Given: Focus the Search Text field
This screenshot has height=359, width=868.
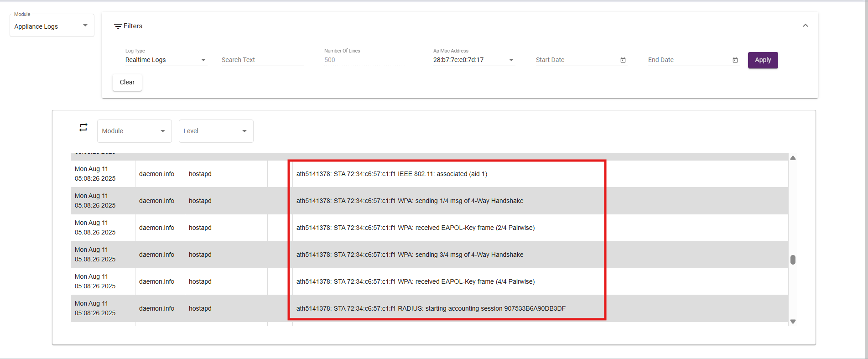Looking at the screenshot, I should (x=262, y=60).
